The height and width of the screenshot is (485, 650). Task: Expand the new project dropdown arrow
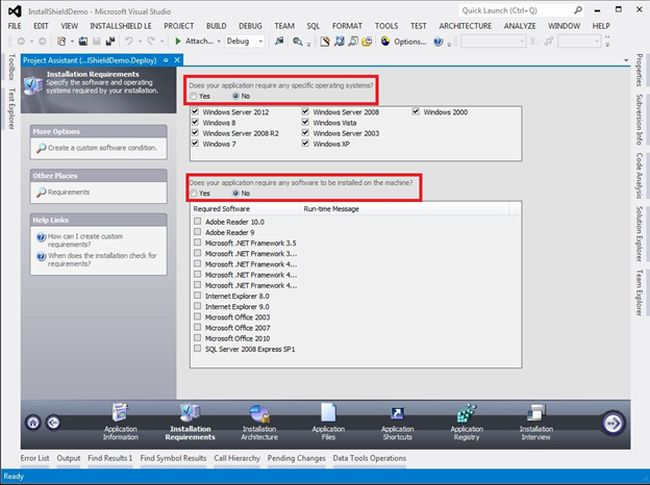click(72, 41)
